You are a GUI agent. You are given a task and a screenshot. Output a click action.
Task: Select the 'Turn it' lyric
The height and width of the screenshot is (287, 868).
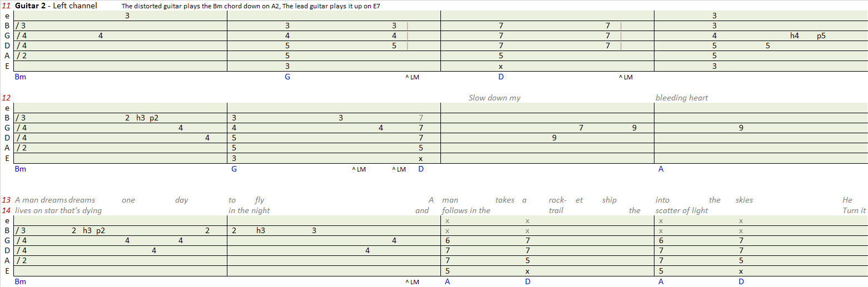click(855, 210)
